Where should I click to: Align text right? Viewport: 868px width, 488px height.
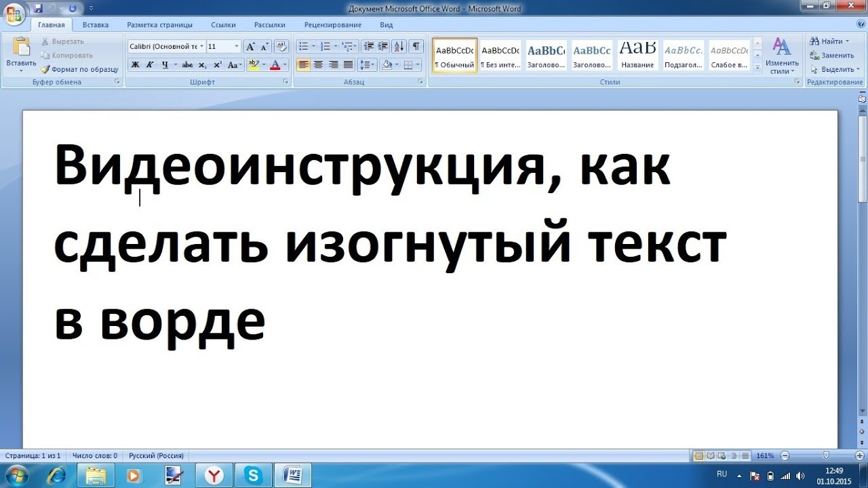[333, 65]
